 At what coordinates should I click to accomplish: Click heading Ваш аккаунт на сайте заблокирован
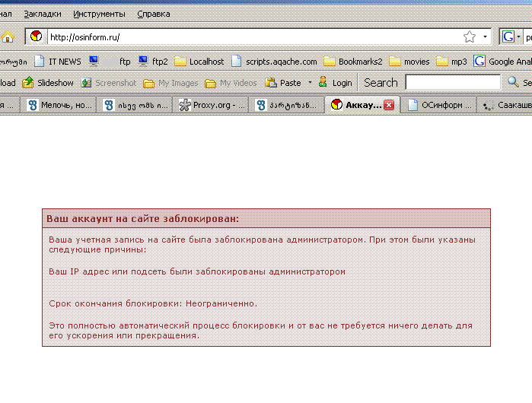tap(142, 219)
